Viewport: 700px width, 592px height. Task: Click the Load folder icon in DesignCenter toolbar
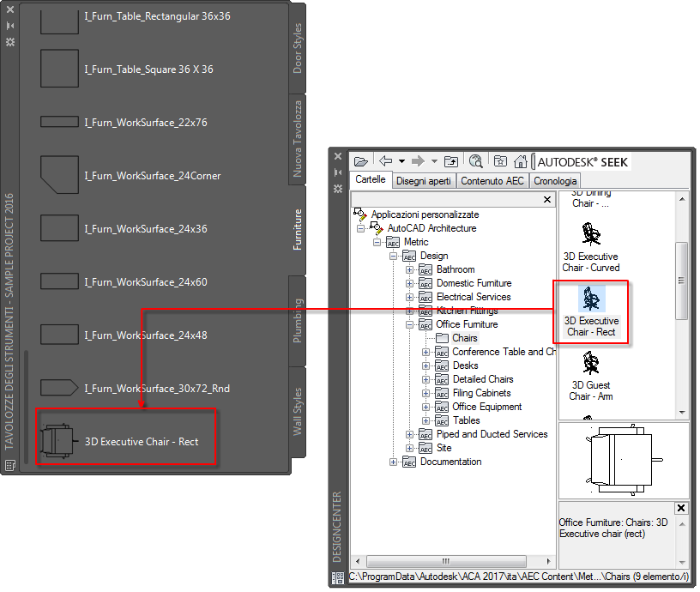(360, 161)
